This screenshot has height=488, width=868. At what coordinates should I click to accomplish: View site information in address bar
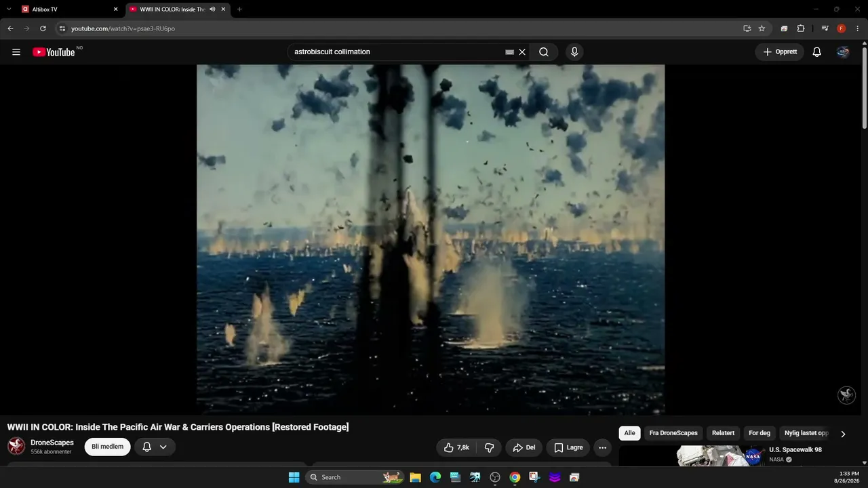(62, 28)
